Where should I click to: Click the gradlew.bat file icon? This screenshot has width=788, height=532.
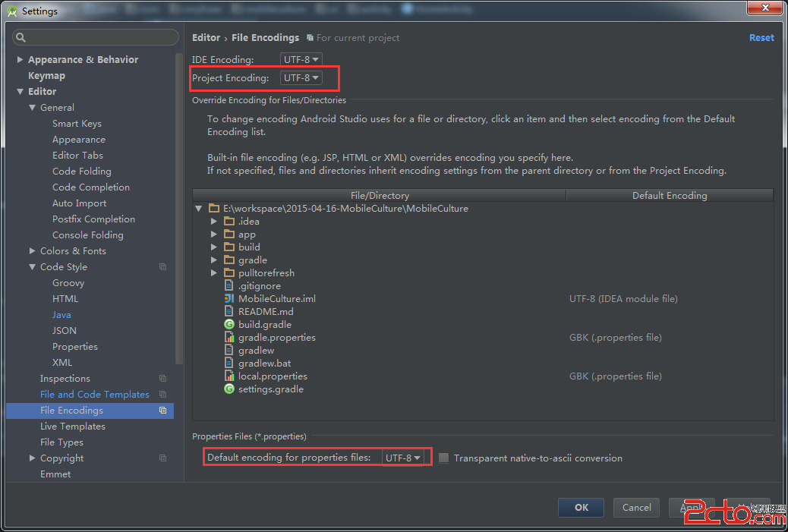pos(229,364)
